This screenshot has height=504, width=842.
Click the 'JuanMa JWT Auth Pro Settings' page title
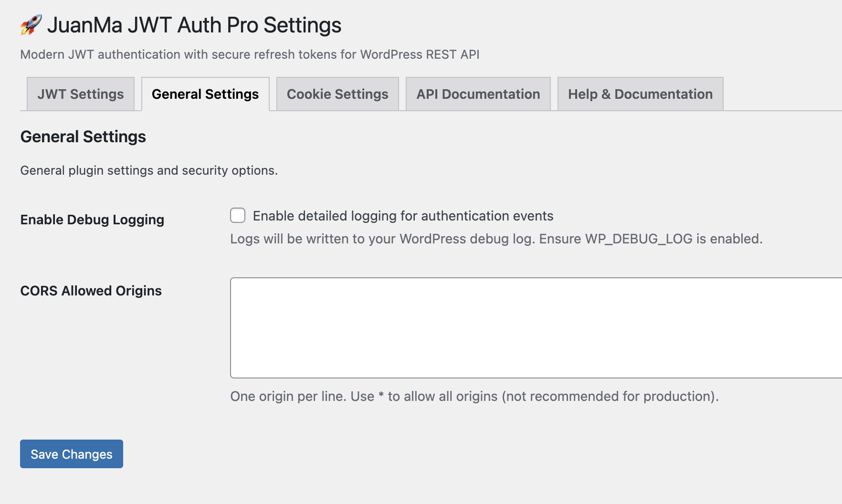tap(194, 25)
